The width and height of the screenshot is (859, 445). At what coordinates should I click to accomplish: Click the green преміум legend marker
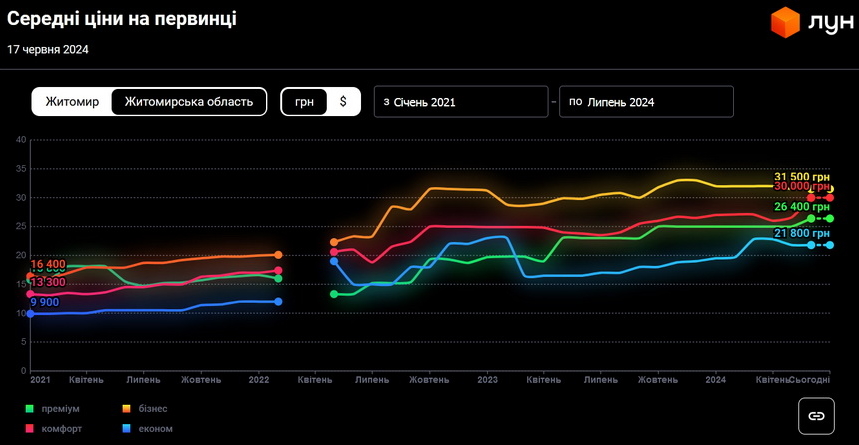click(30, 409)
